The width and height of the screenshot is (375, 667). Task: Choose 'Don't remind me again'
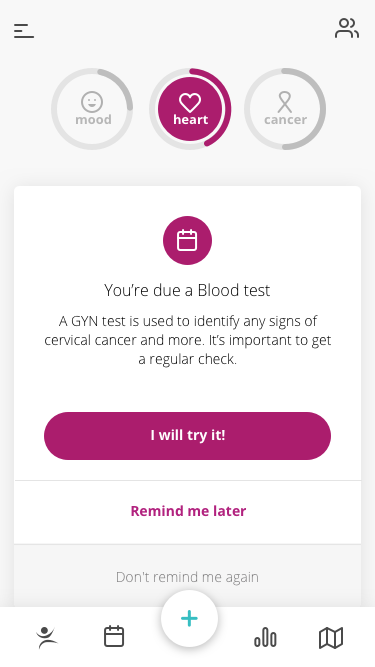(x=188, y=577)
